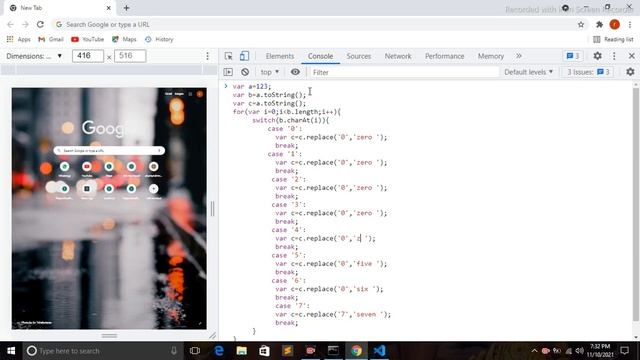Open DevTools three-dot customize menu
This screenshot has height=360, width=640.
[x=614, y=56]
